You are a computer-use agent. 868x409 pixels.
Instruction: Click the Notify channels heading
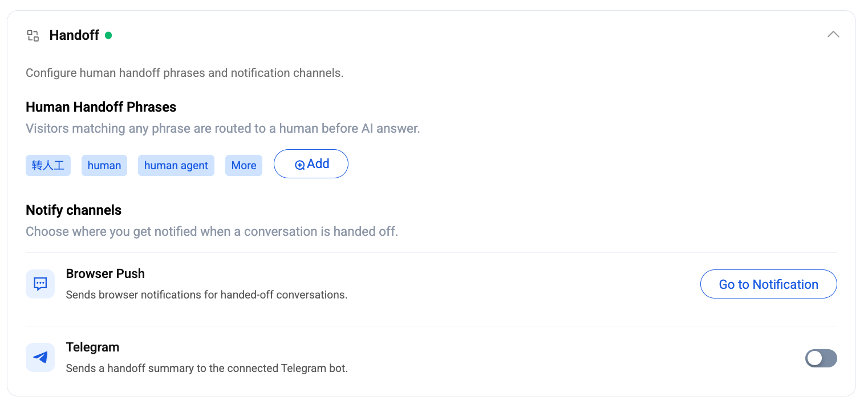pos(74,210)
